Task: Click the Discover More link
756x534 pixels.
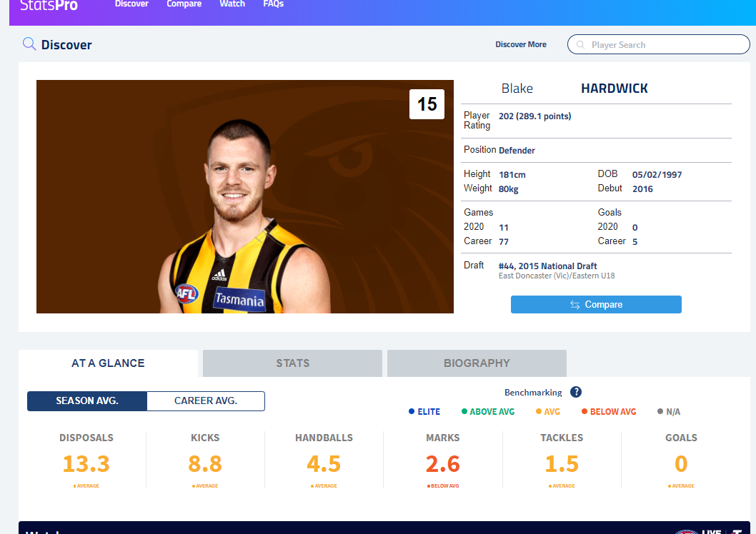Action: click(x=521, y=44)
